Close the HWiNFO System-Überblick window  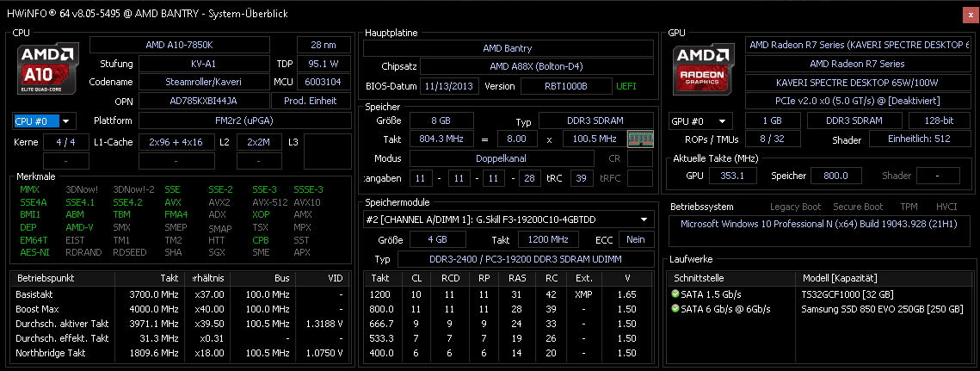click(971, 15)
